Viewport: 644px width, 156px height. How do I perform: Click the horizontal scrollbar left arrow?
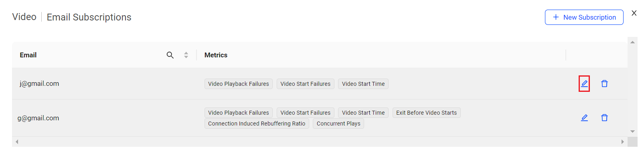[17, 142]
